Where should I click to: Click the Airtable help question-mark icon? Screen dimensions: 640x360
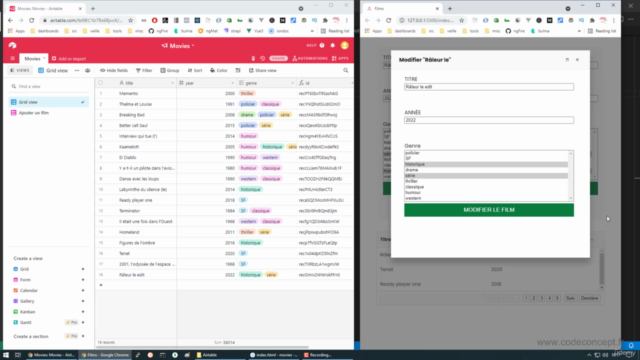pyautogui.click(x=322, y=46)
